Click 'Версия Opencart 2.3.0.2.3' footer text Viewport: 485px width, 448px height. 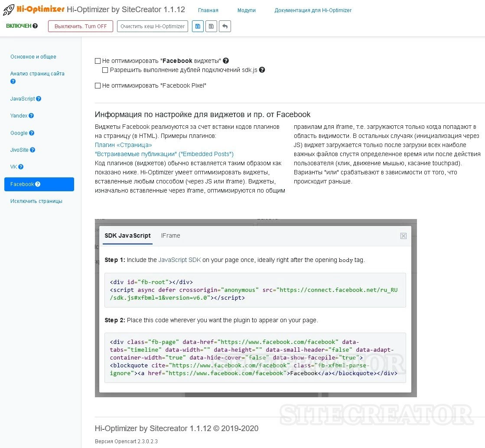click(x=126, y=441)
